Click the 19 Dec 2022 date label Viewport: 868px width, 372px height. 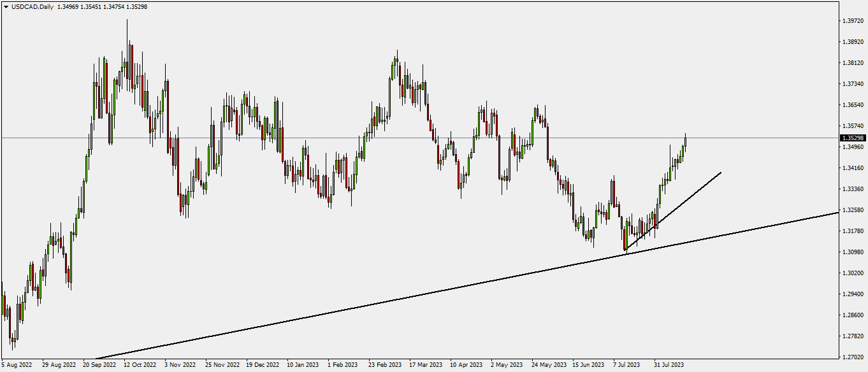(263, 366)
